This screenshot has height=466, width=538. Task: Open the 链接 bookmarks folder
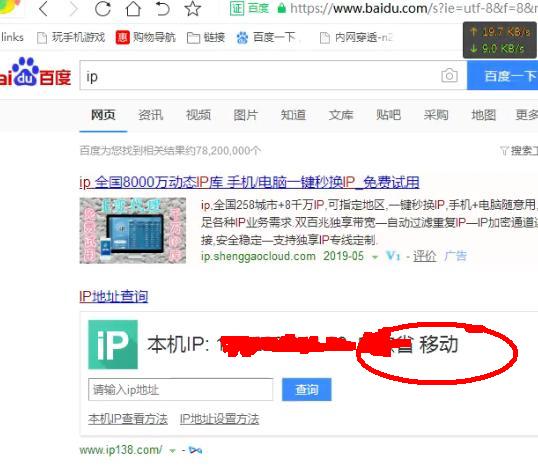click(206, 37)
